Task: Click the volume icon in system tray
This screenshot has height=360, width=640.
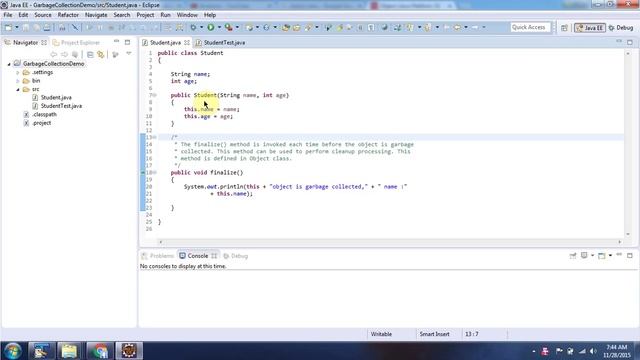Action: coord(593,351)
